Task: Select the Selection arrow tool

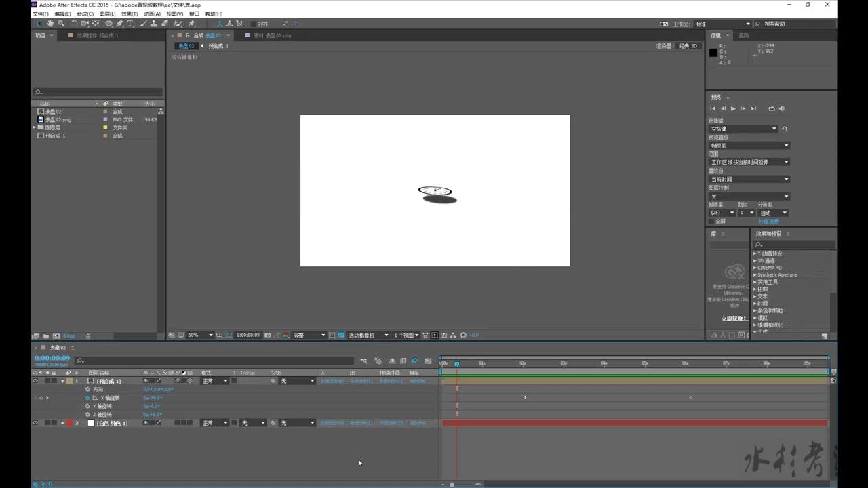Action: [x=39, y=24]
